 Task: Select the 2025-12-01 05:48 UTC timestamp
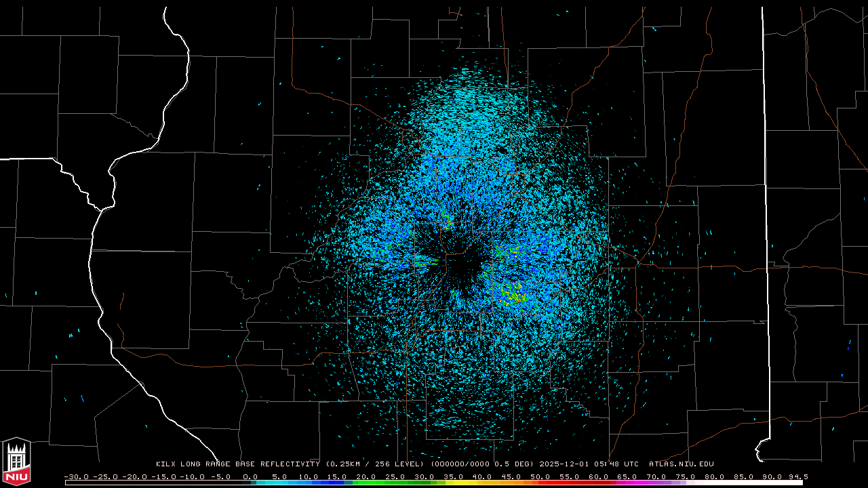589,464
